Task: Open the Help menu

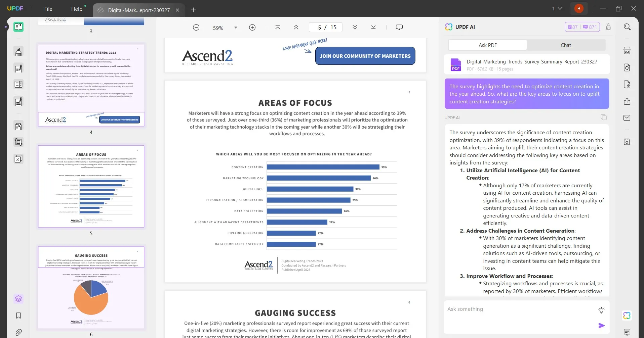Action: (77, 9)
